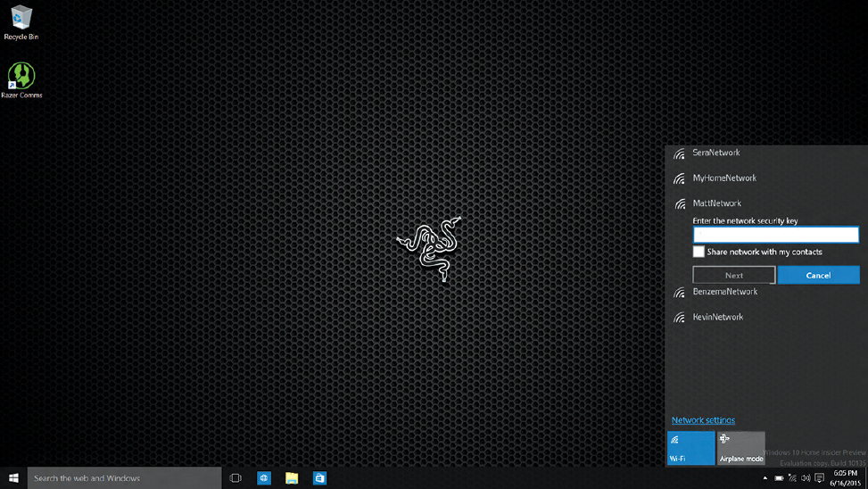Open the Network settings link

click(703, 420)
